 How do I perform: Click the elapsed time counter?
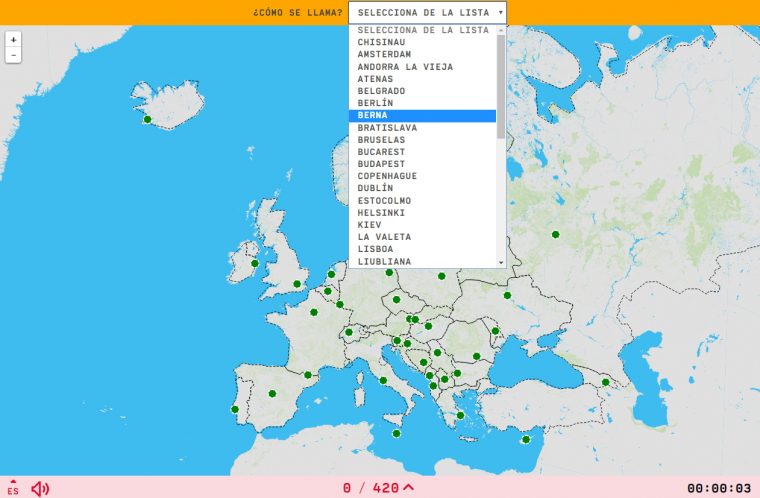718,488
